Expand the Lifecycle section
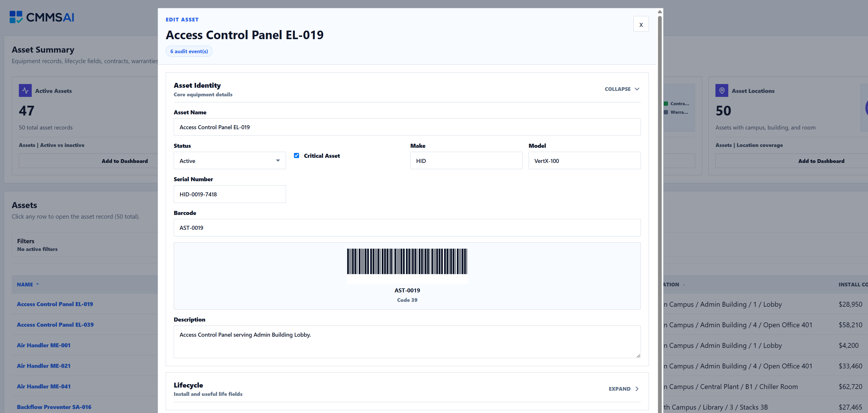This screenshot has height=413, width=868. (624, 389)
